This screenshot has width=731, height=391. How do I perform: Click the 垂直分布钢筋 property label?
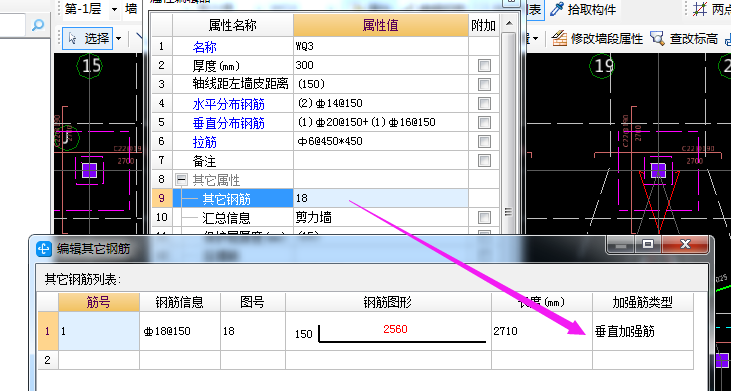[228, 123]
